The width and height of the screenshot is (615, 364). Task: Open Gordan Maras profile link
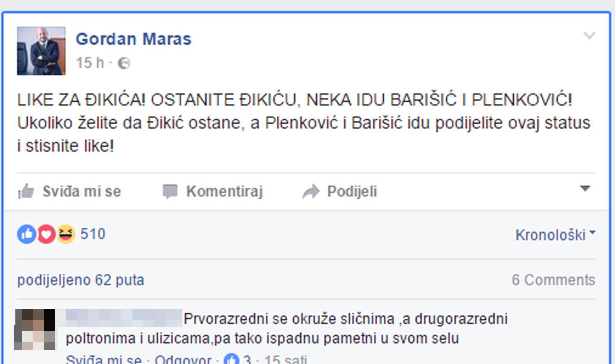133,38
